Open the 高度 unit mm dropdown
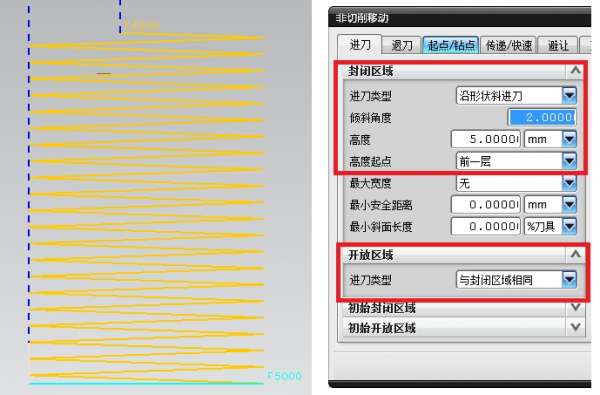Image resolution: width=600 pixels, height=395 pixels. 550,139
